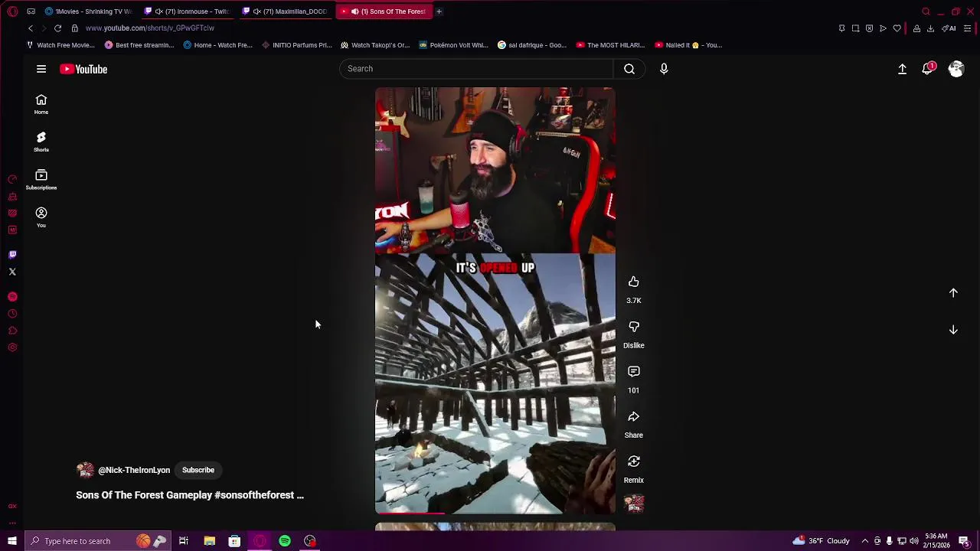Go to previous short with up arrow
This screenshot has width=980, height=551.
pyautogui.click(x=953, y=292)
